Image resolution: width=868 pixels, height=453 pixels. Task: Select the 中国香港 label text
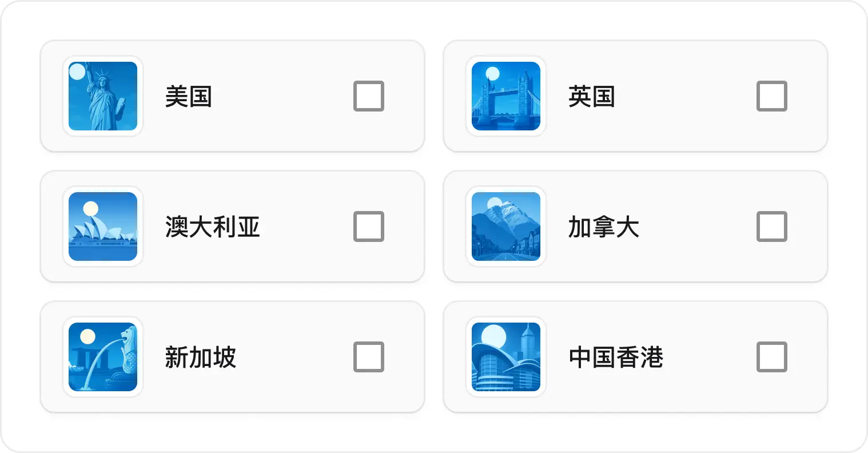[x=616, y=357]
